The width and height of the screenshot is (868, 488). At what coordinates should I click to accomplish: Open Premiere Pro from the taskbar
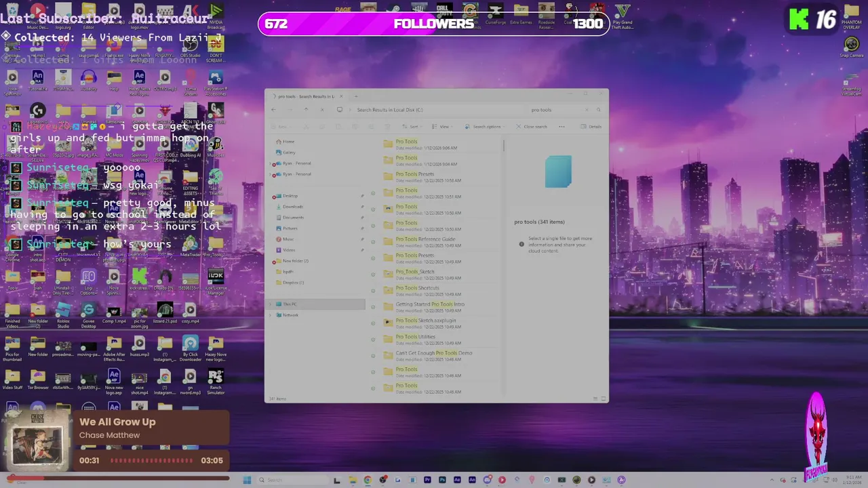point(427,480)
